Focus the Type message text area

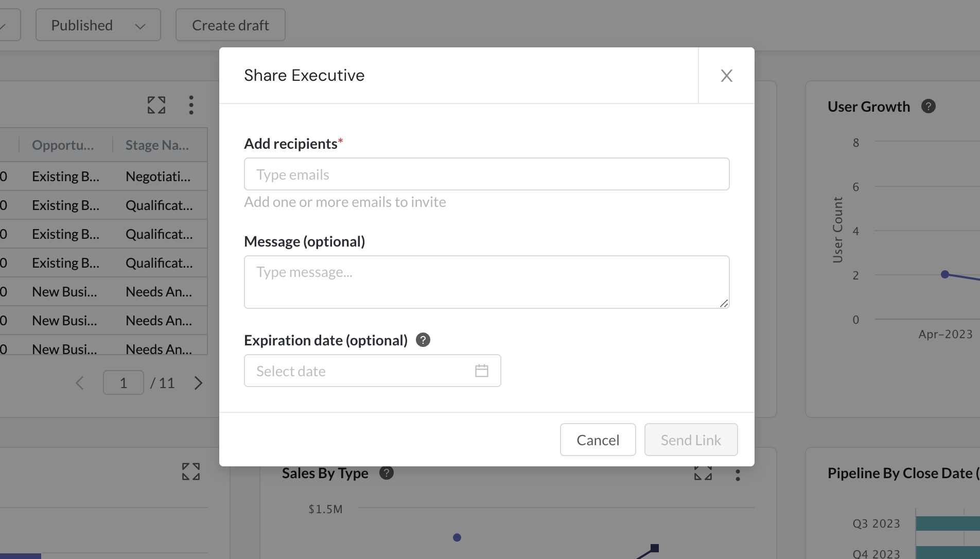(487, 282)
